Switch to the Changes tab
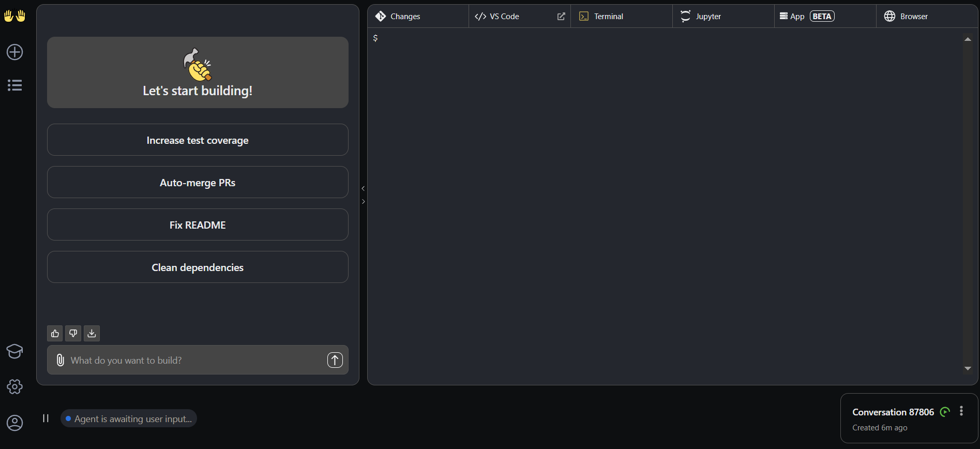Viewport: 980px width, 449px height. (418, 17)
